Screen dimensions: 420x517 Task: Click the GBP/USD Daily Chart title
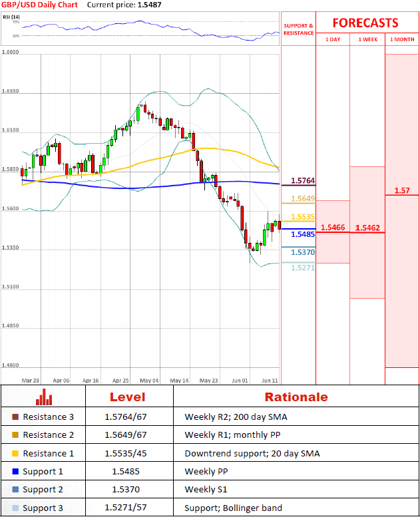[x=39, y=5]
